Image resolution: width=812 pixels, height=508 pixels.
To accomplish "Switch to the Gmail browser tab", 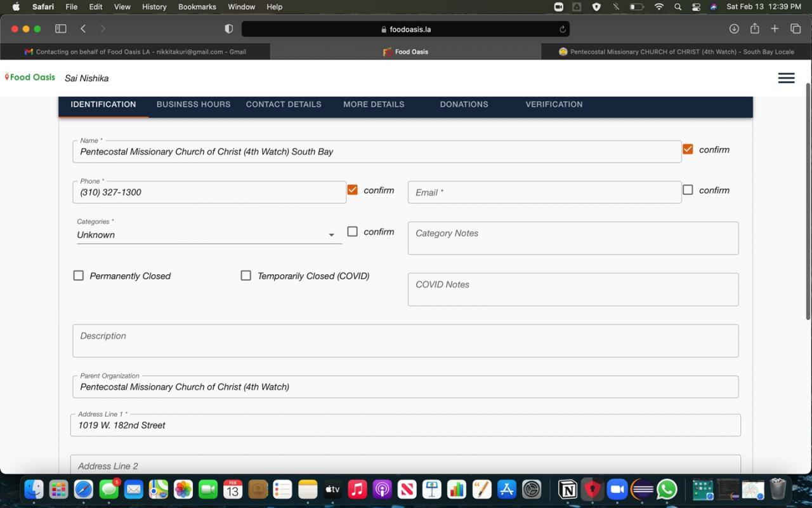I will point(135,51).
